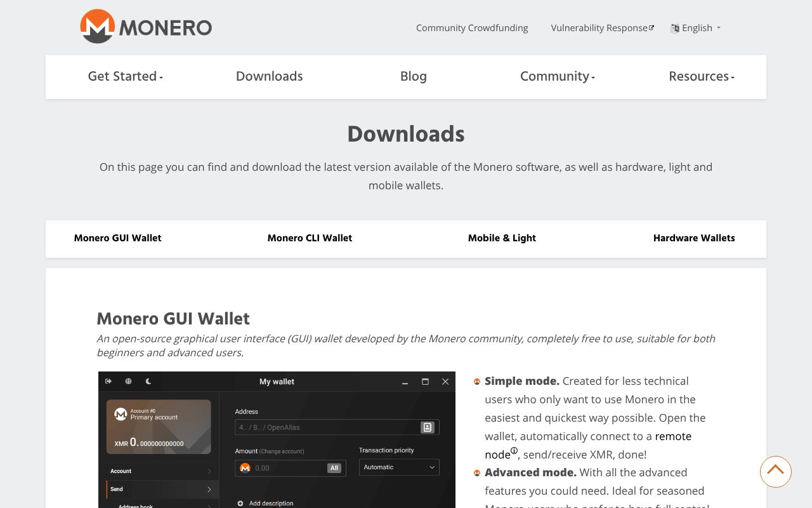Click the Community Crowdfunding link
The image size is (812, 508).
[472, 28]
